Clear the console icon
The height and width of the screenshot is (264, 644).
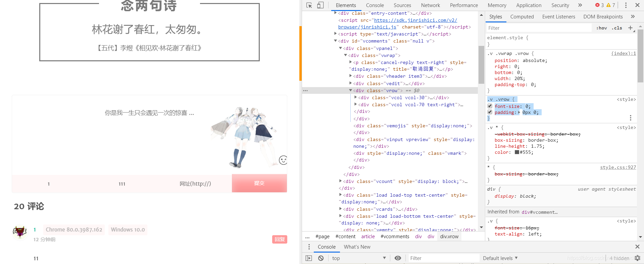point(321,258)
